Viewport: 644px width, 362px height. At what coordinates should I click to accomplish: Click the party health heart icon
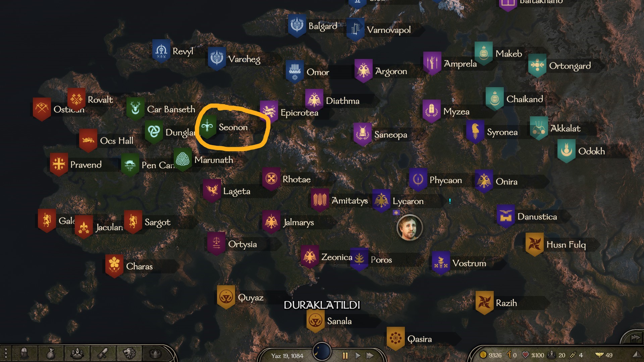pyautogui.click(x=526, y=355)
